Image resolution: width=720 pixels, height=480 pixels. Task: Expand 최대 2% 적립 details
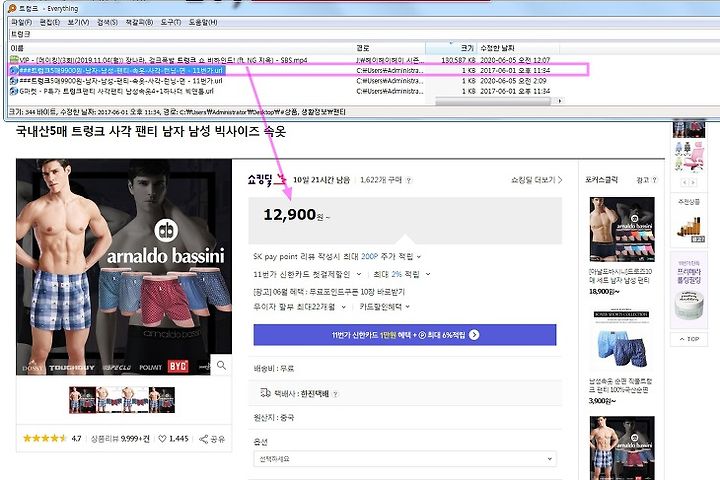[x=428, y=274]
